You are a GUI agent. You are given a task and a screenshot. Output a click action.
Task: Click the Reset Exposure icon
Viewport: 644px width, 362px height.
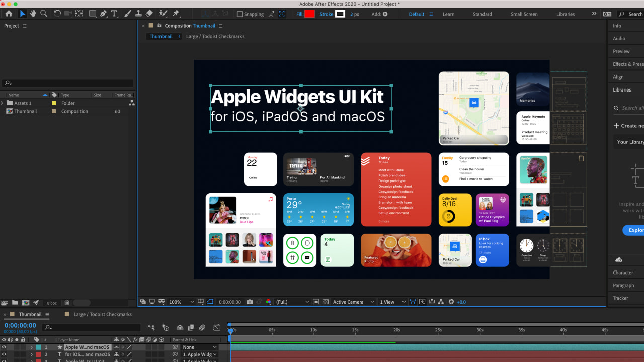pos(451,302)
